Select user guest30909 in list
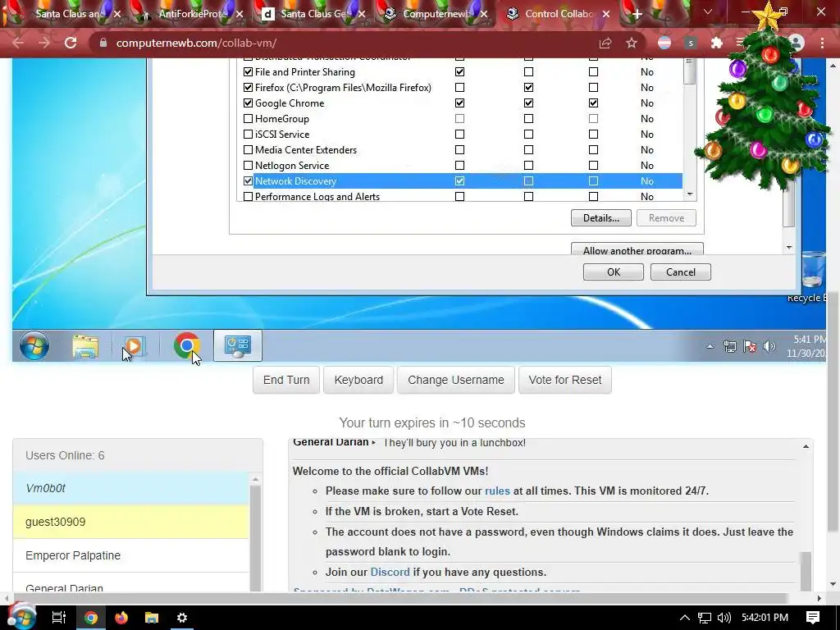840x630 pixels. 130,522
